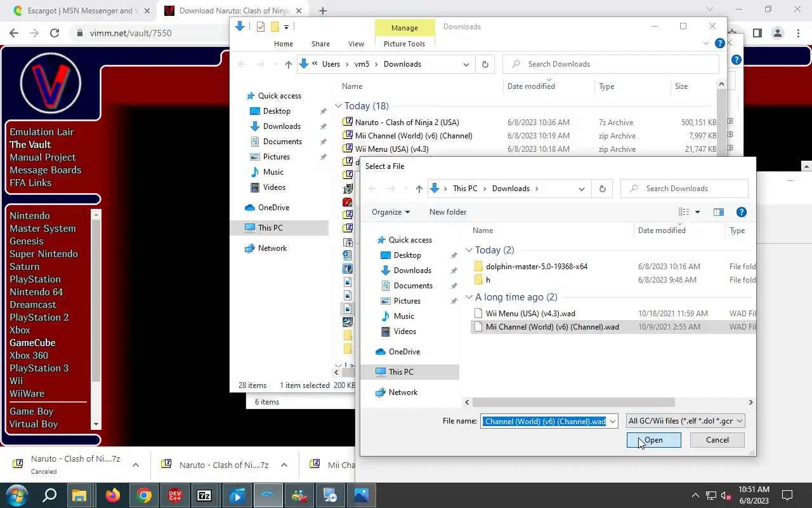This screenshot has width=812, height=508.
Task: Open Firefox from the taskbar
Action: coord(113,495)
